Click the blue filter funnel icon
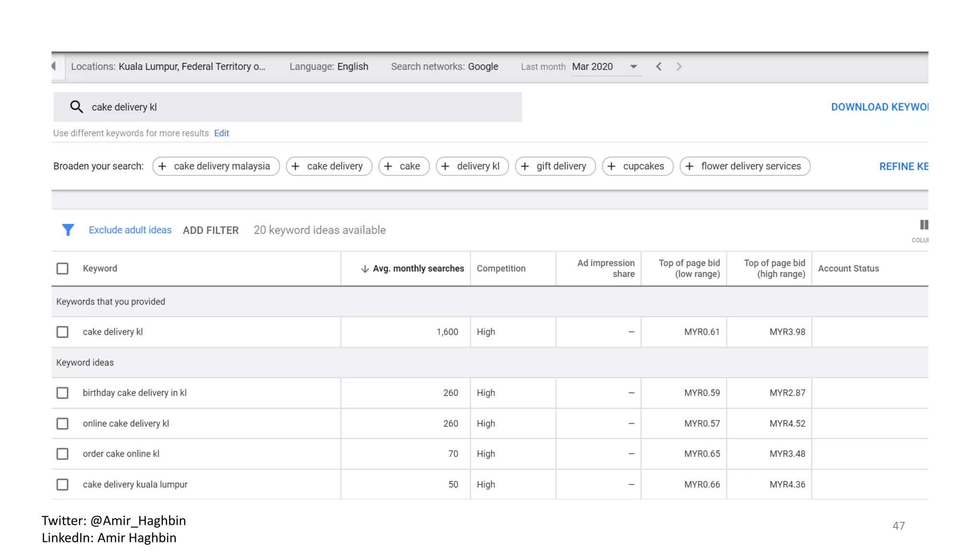 click(68, 230)
